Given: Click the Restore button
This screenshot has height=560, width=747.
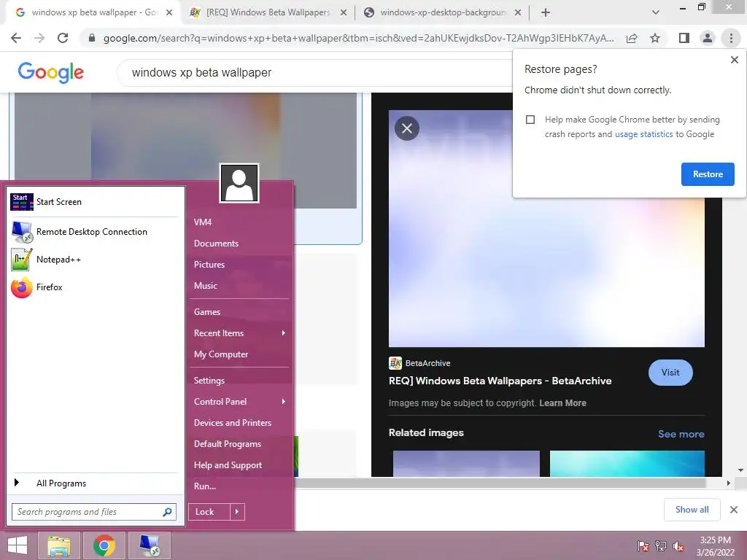Looking at the screenshot, I should (708, 174).
